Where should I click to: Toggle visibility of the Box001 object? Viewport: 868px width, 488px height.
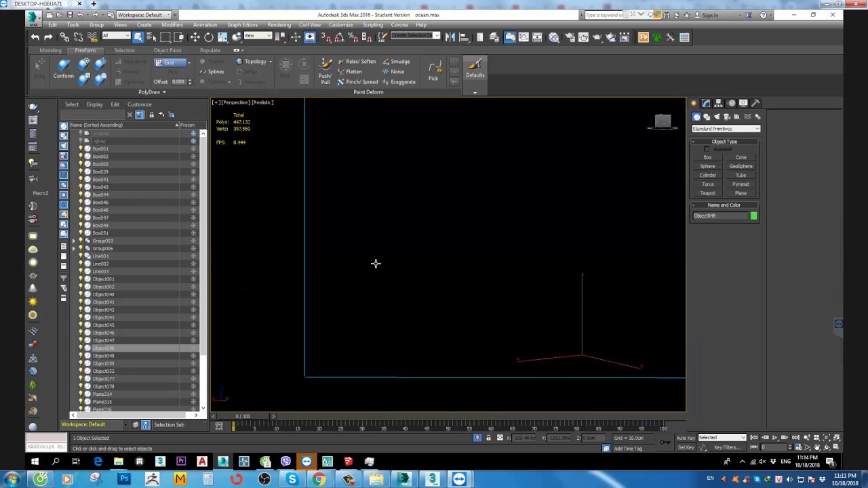(x=81, y=148)
